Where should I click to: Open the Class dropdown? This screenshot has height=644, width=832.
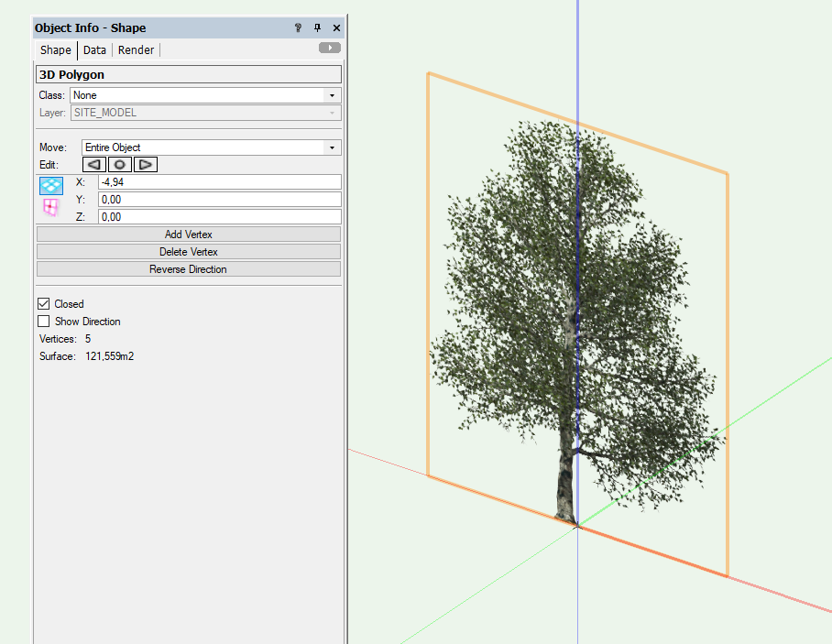click(334, 94)
